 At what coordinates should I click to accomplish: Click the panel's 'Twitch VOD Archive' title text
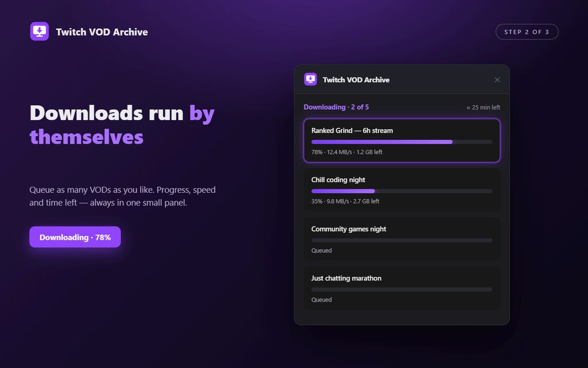coord(356,79)
